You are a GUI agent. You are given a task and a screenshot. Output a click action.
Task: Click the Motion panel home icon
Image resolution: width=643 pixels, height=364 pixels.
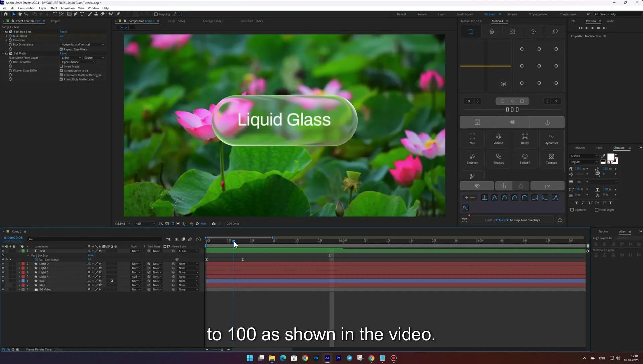[x=471, y=31]
